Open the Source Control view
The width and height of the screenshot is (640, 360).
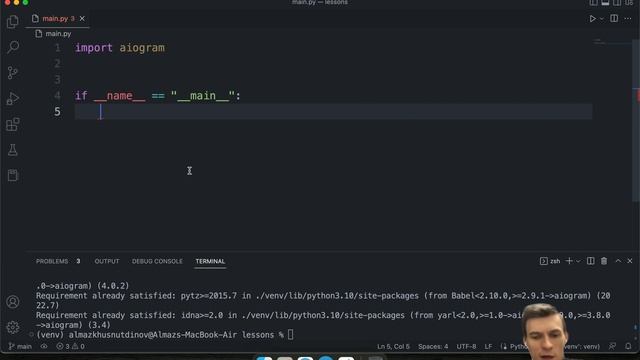click(13, 73)
